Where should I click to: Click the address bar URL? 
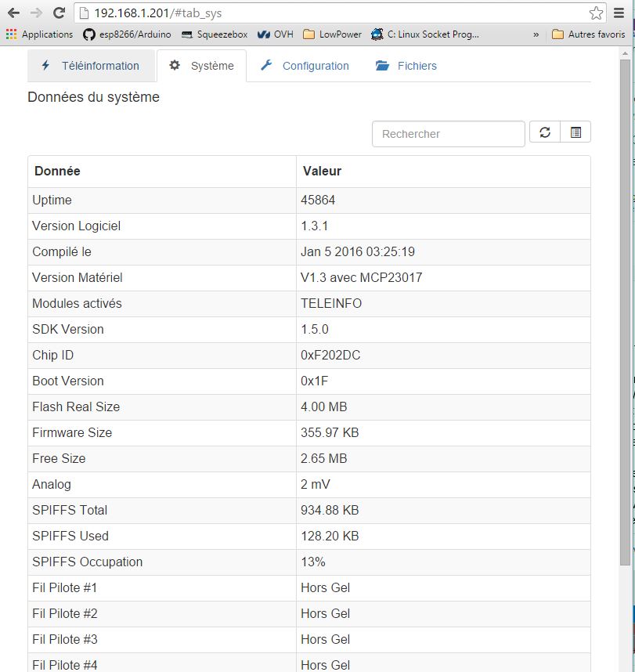(157, 13)
